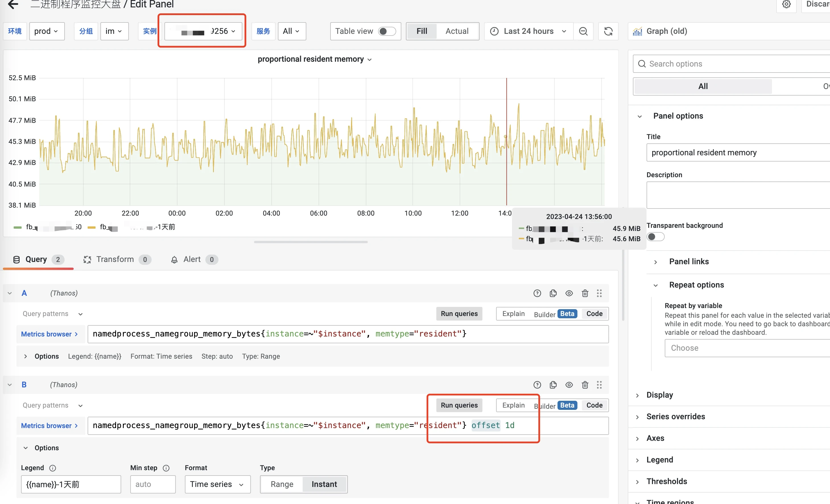This screenshot has height=504, width=830.
Task: Open the instance dropdown ending 256
Action: pos(203,31)
